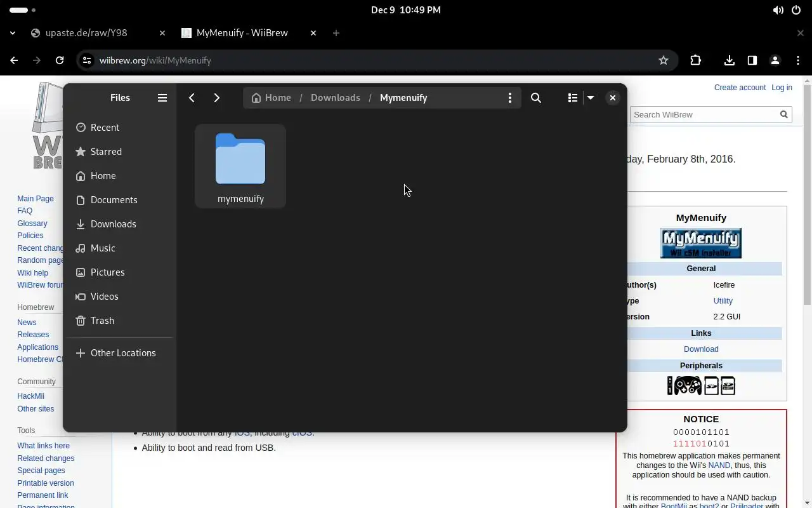
Task: Toggle list view in Files
Action: coord(573,98)
